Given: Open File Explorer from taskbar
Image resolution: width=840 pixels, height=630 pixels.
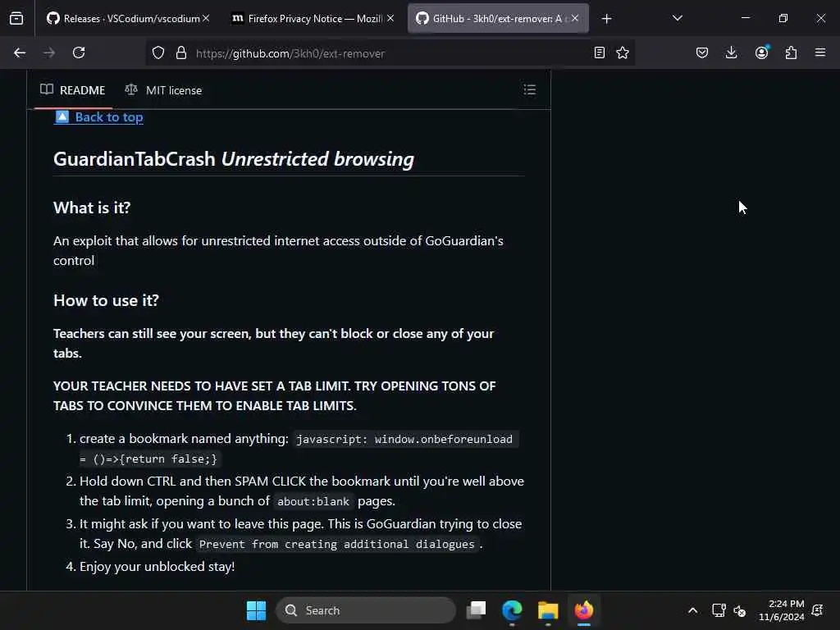Looking at the screenshot, I should tap(548, 610).
